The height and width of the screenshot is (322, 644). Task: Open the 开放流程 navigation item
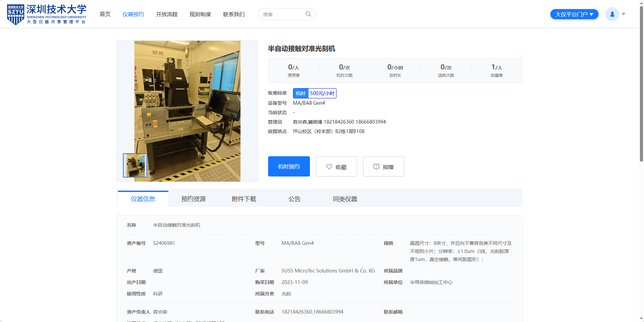167,14
